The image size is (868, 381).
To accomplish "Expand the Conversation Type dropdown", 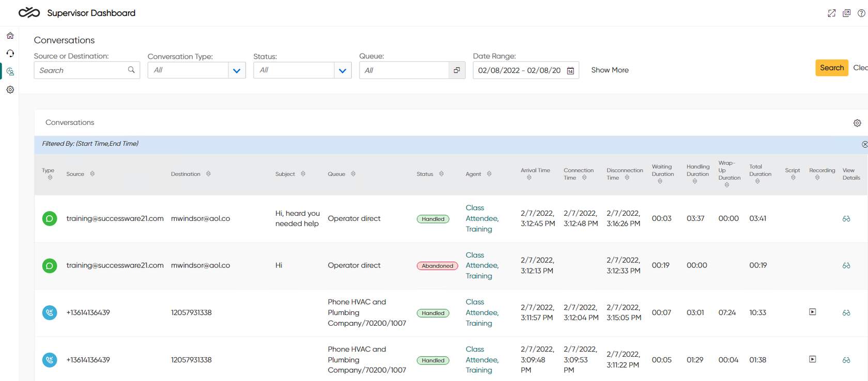I will 237,71.
